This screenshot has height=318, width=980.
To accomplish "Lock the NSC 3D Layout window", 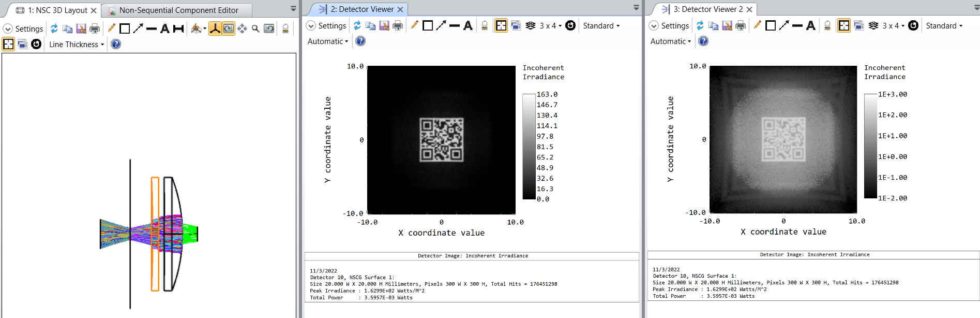I will (x=285, y=28).
